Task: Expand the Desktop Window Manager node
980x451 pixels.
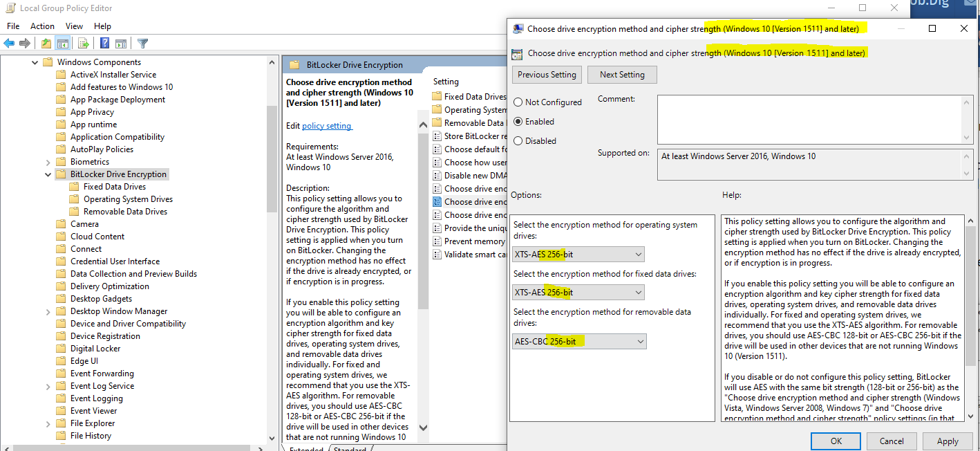Action: point(48,311)
